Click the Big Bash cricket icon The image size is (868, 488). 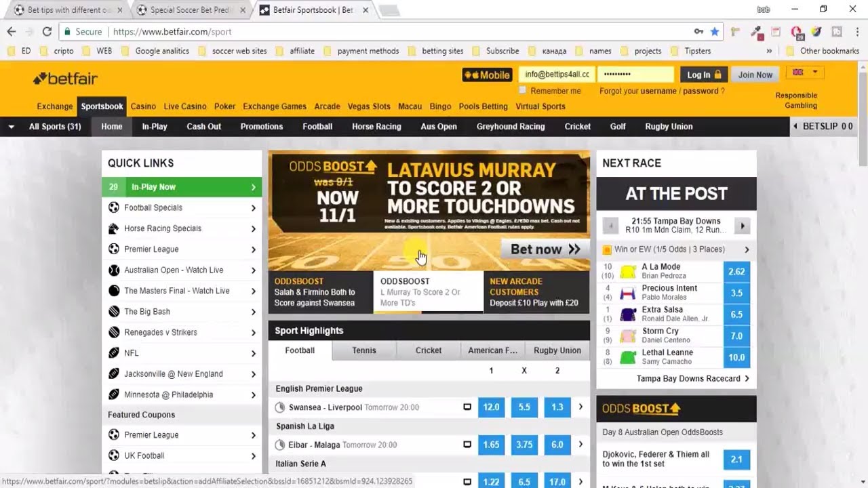pyautogui.click(x=114, y=312)
